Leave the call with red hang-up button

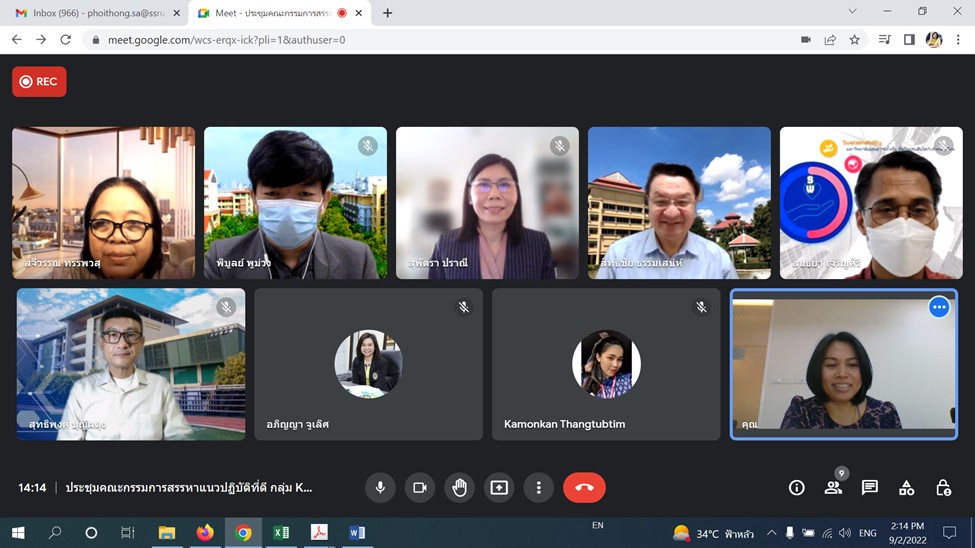pyautogui.click(x=584, y=488)
